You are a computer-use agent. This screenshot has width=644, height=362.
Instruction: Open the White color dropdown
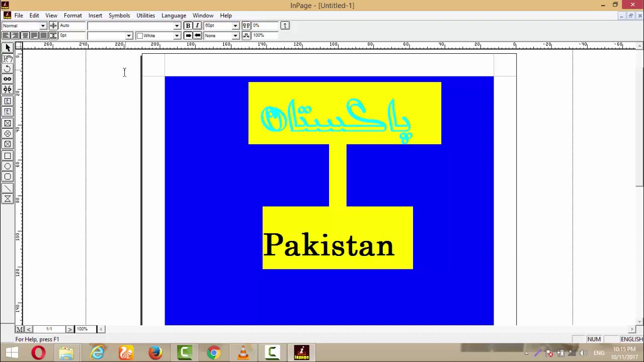click(177, 35)
